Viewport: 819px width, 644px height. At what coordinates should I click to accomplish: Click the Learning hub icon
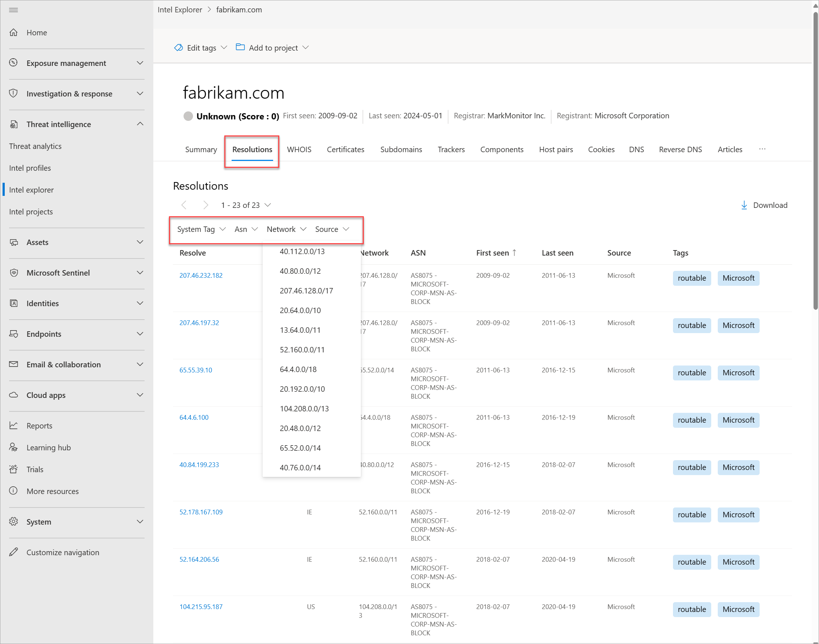coord(13,447)
